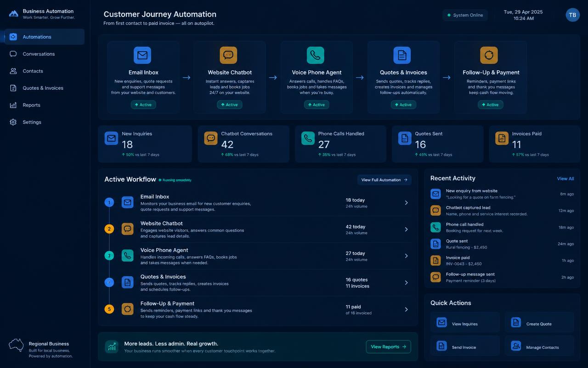This screenshot has height=368, width=588.
Task: Click the Reports bar chart icon
Action: pyautogui.click(x=13, y=105)
